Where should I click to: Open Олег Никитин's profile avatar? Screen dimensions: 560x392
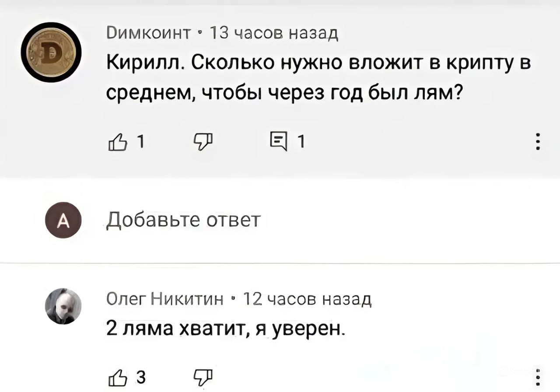click(64, 306)
